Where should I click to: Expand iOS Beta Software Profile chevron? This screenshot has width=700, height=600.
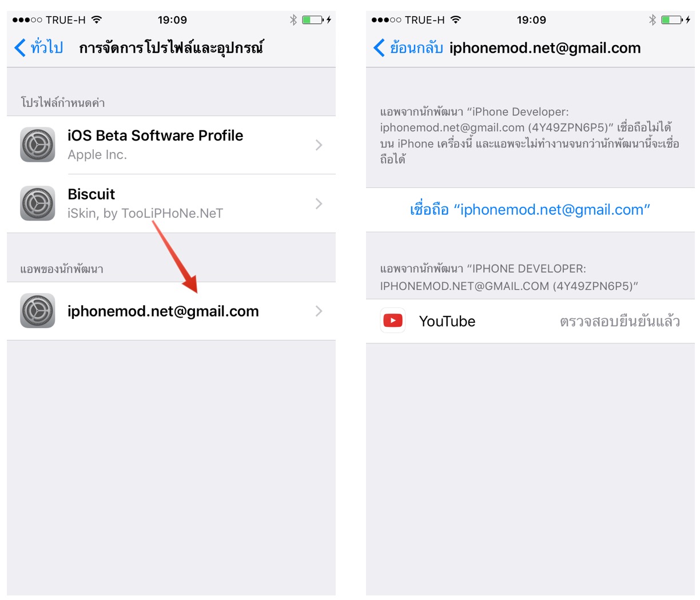pos(319,145)
